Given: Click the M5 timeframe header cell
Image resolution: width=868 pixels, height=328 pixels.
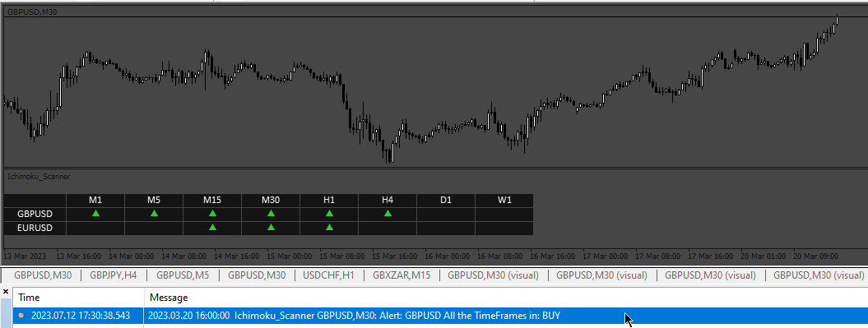Looking at the screenshot, I should tap(154, 200).
